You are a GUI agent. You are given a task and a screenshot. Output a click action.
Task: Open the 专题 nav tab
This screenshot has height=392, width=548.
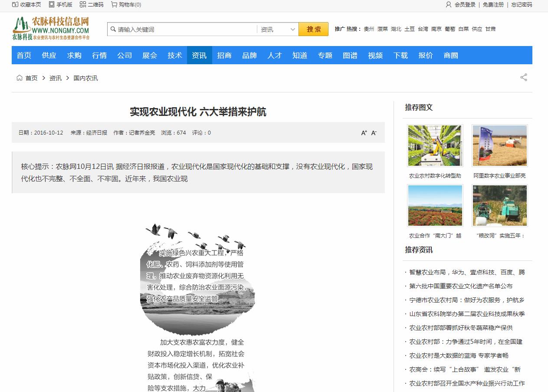pyautogui.click(x=325, y=55)
